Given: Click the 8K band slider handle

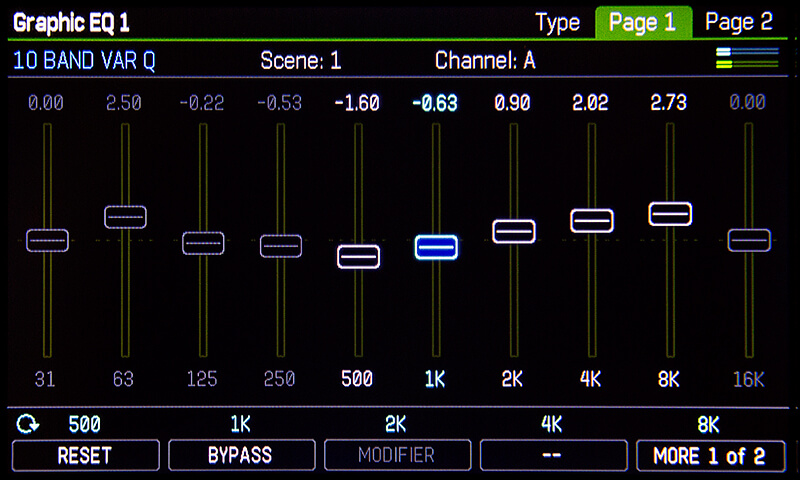Looking at the screenshot, I should coord(670,213).
